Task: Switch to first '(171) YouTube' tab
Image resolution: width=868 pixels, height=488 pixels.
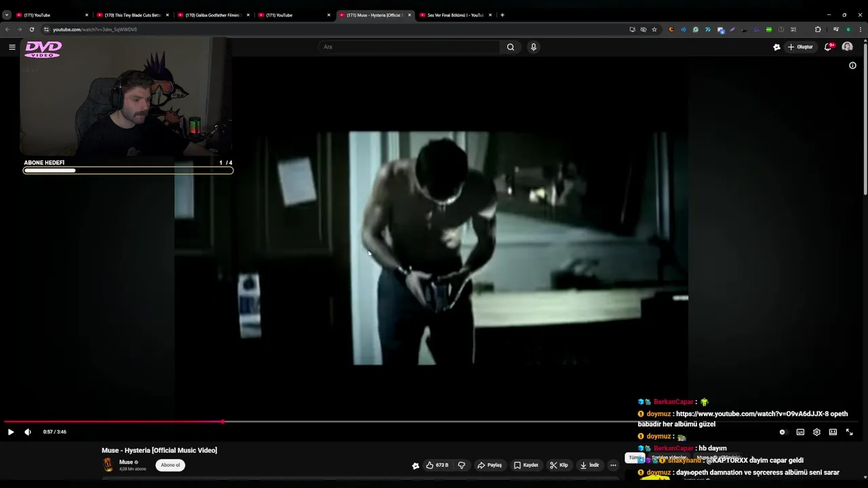Action: (51, 15)
